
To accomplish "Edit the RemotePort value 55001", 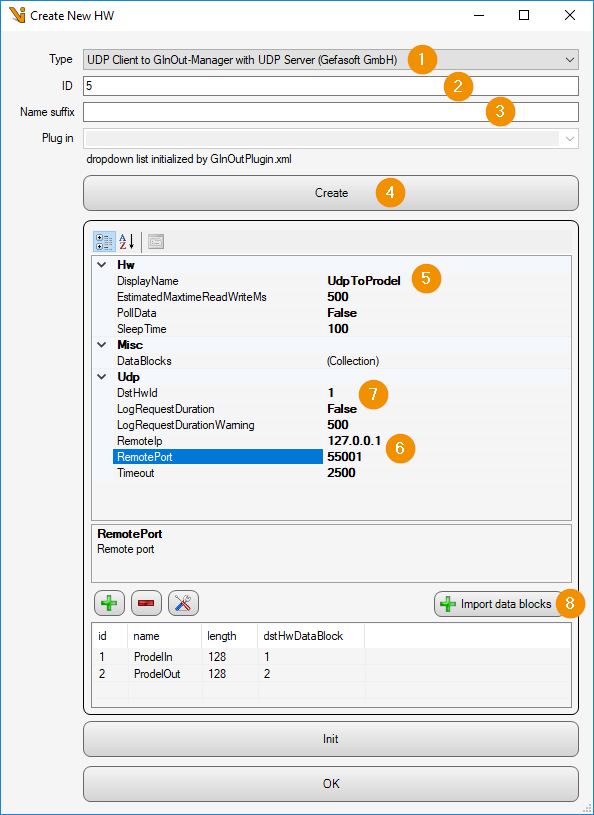I will tap(345, 457).
